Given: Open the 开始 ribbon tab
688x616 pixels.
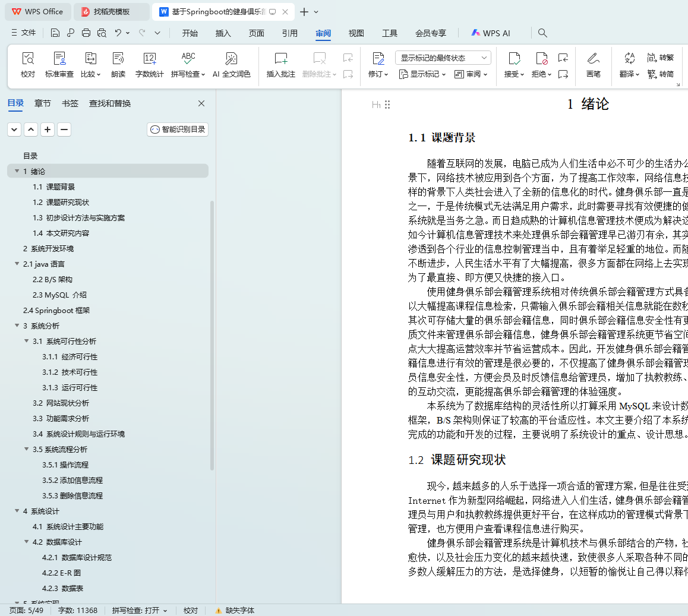Looking at the screenshot, I should [x=190, y=33].
